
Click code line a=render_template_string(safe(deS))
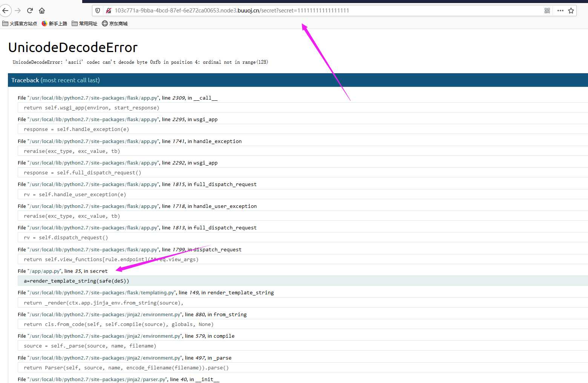pyautogui.click(x=303, y=281)
